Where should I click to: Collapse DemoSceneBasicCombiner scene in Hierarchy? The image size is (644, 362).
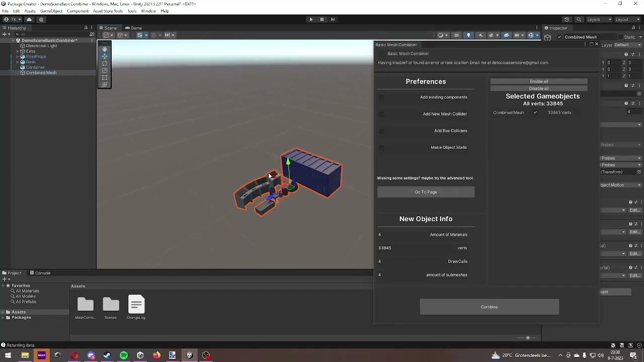[13, 40]
